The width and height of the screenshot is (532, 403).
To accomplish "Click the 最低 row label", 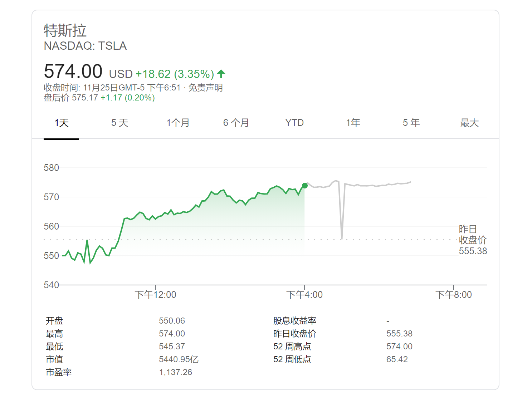I will tap(54, 347).
